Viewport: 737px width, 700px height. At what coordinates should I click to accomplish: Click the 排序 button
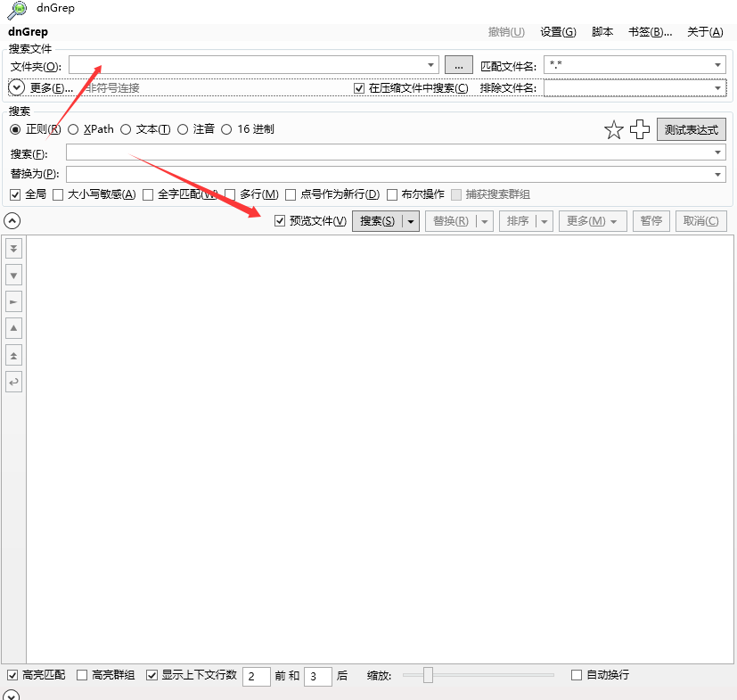518,221
